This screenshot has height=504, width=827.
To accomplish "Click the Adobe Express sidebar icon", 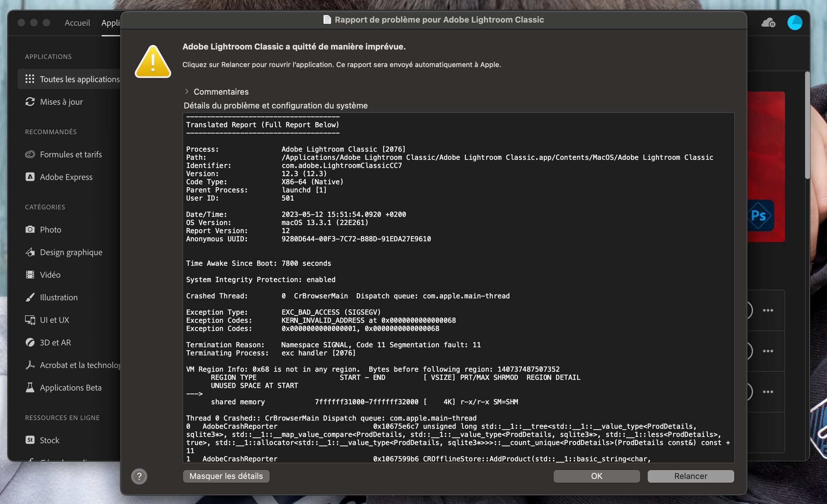I will click(30, 177).
